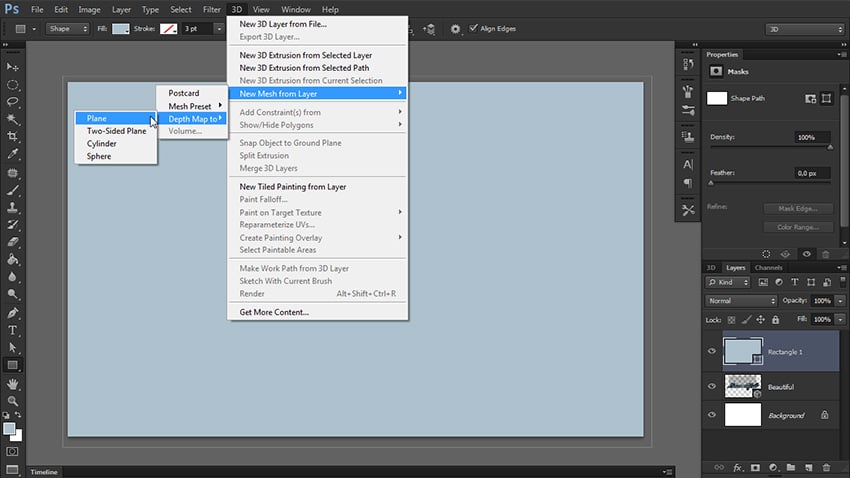Toggle visibility of the Beautiful layer
Viewport: 850px width, 478px height.
pyautogui.click(x=712, y=385)
